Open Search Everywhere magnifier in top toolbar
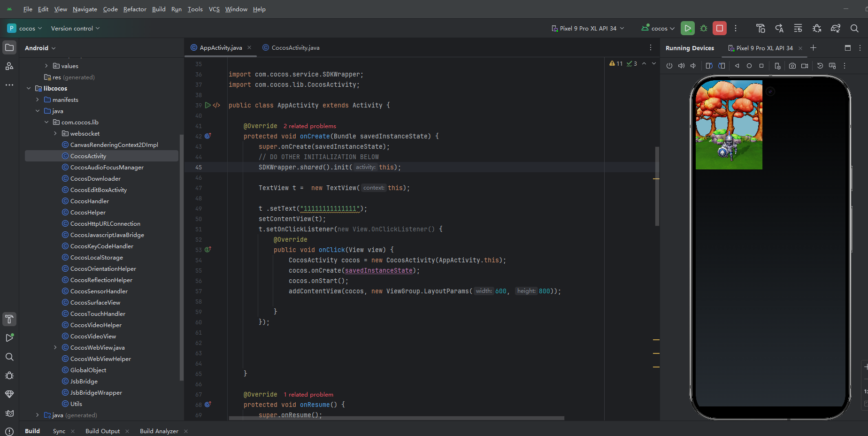Image resolution: width=868 pixels, height=436 pixels. [854, 28]
